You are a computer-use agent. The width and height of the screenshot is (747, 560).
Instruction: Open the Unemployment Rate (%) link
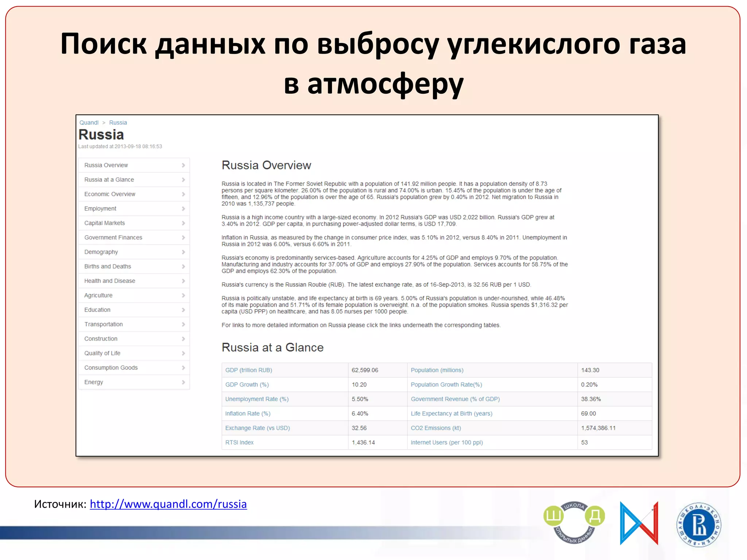[257, 399]
